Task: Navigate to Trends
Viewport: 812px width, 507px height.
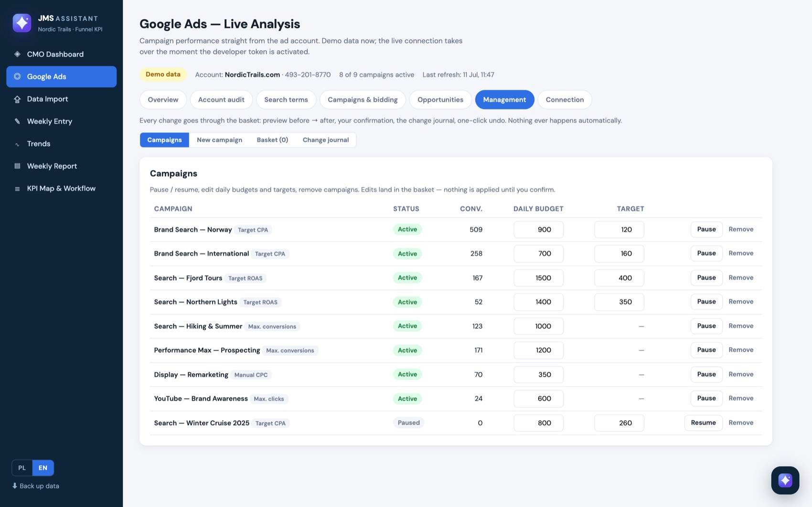Action: point(61,144)
